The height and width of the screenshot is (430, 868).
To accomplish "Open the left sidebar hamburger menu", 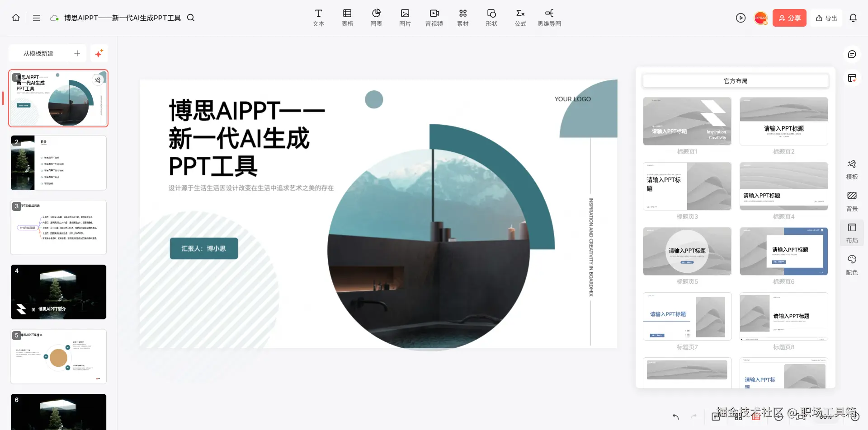I will click(x=36, y=18).
